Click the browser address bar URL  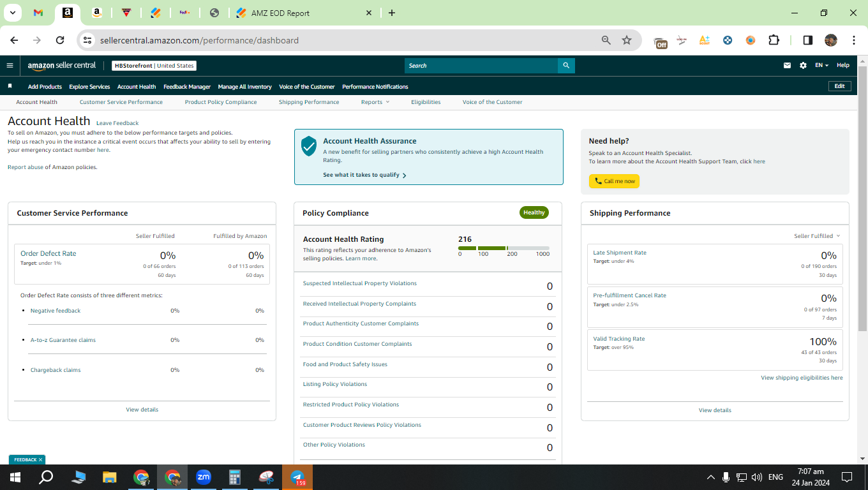click(199, 40)
